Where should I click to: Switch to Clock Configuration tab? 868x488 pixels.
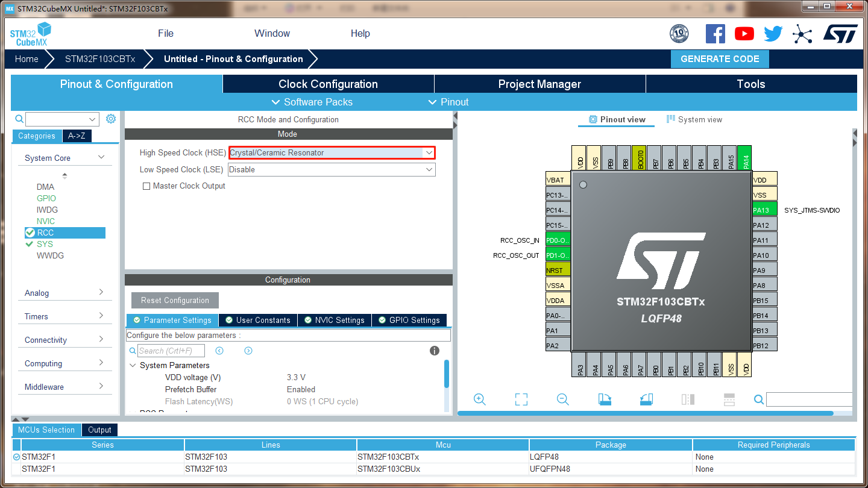pos(329,84)
